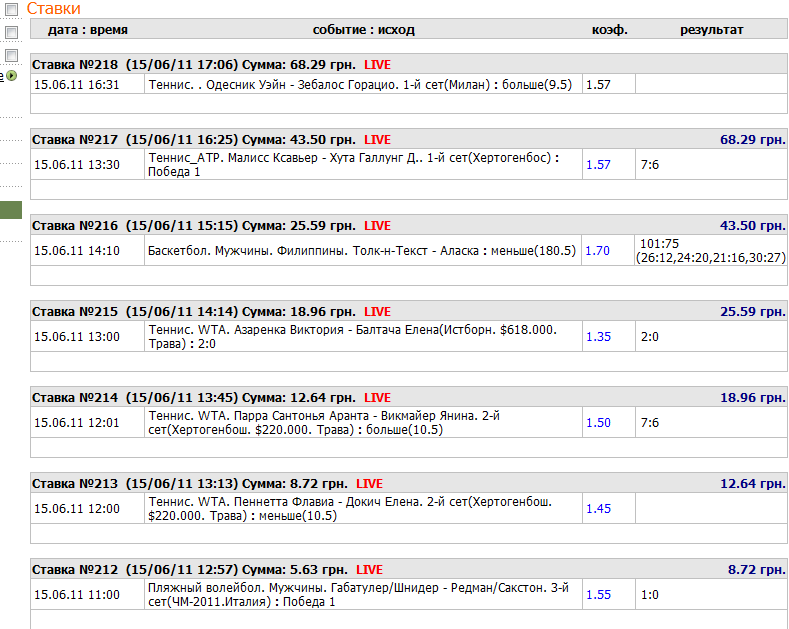
Task: Tick the second checkbox in left sidebar
Action: point(12,32)
